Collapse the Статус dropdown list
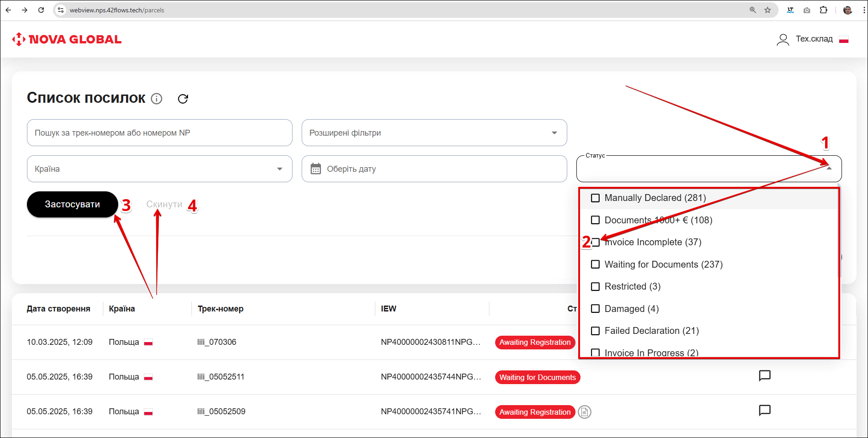The width and height of the screenshot is (868, 438). 829,169
